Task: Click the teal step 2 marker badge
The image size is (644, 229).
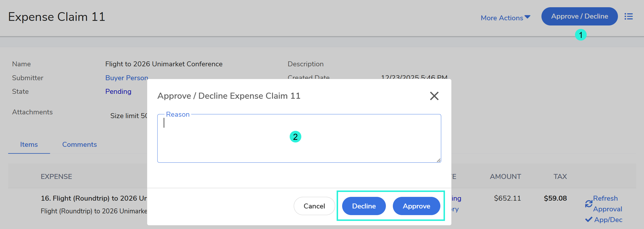Action: point(295,137)
